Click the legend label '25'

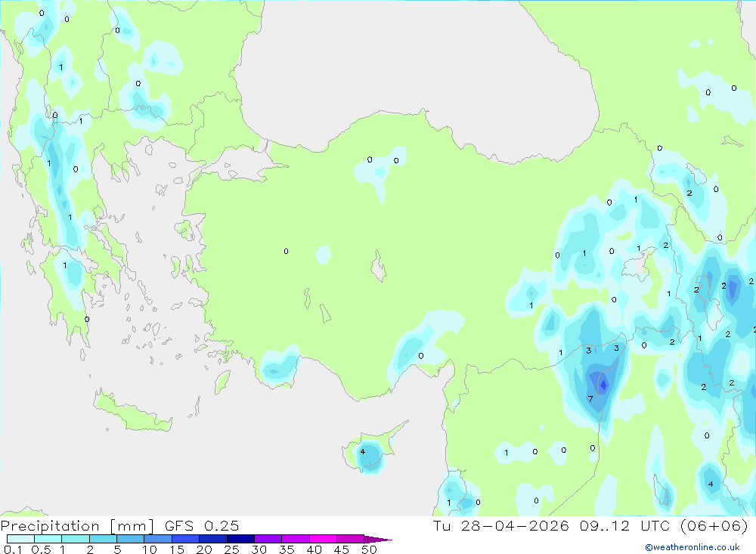pyautogui.click(x=231, y=549)
